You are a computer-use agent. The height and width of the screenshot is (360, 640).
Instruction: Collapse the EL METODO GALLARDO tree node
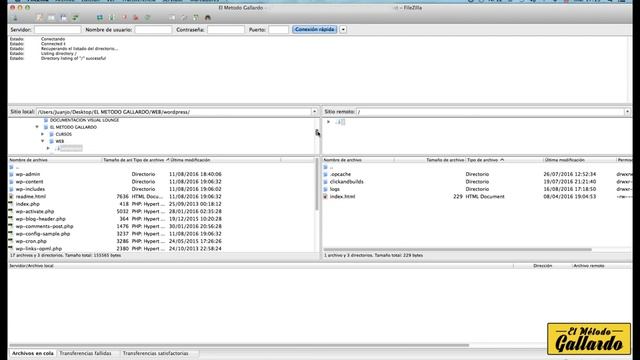[37, 127]
